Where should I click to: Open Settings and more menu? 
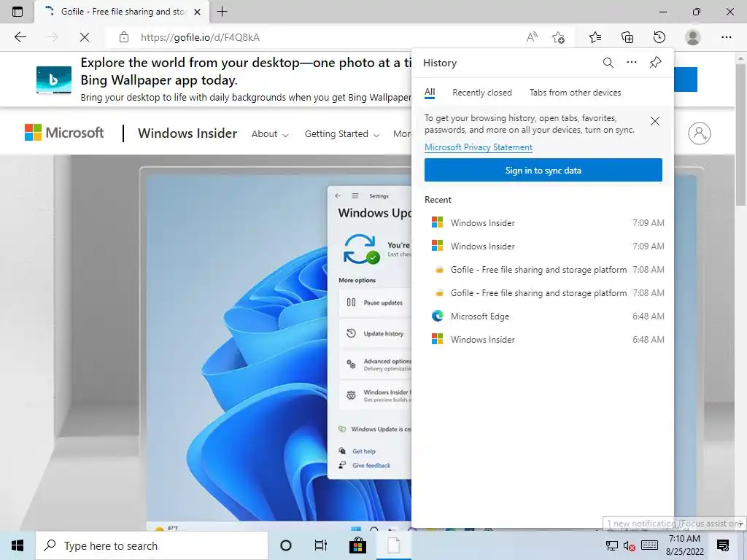(726, 37)
